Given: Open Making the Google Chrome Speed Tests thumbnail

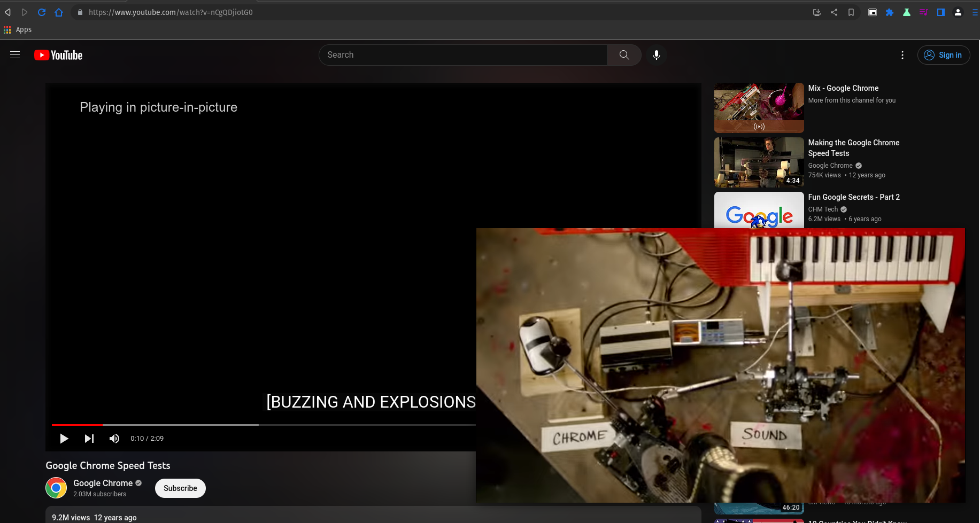Looking at the screenshot, I should click(x=759, y=162).
